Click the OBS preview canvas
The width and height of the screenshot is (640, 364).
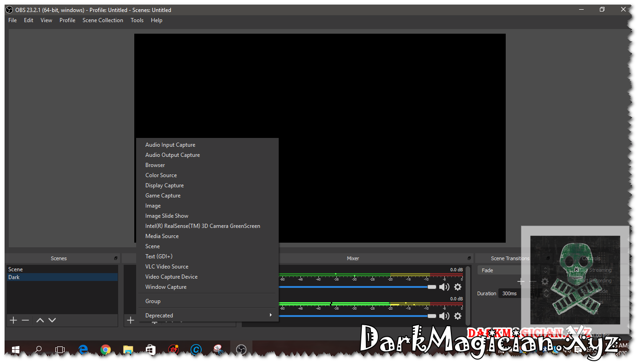pyautogui.click(x=320, y=138)
